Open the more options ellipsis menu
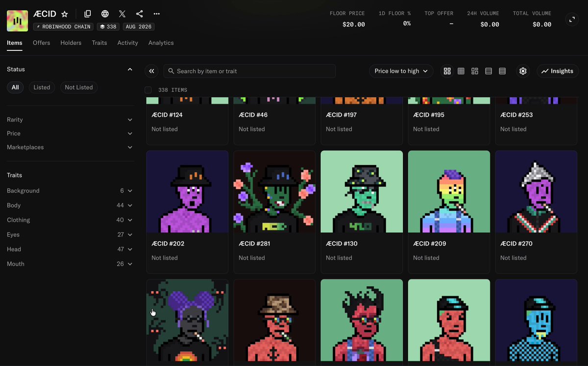588x366 pixels. 157,14
